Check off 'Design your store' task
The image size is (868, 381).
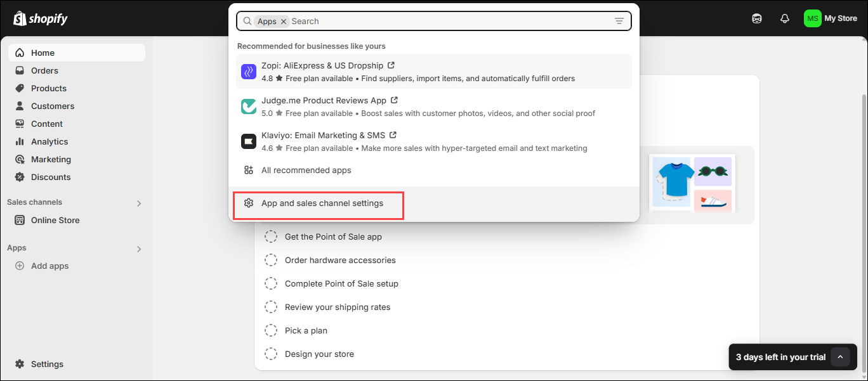[x=271, y=354]
